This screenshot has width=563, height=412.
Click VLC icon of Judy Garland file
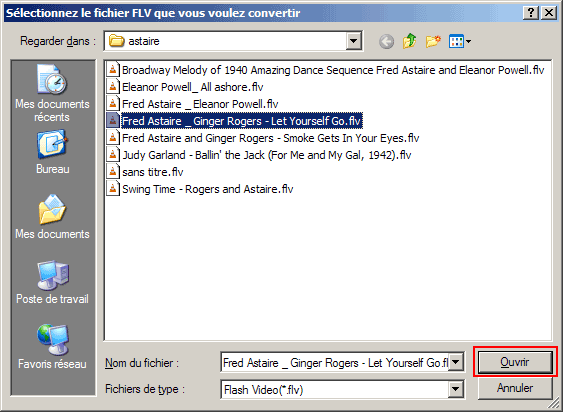point(113,154)
